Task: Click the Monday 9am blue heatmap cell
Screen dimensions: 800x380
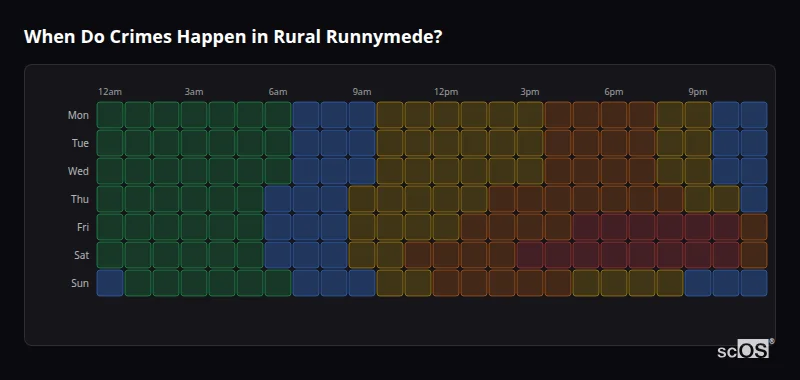Action: tap(362, 115)
